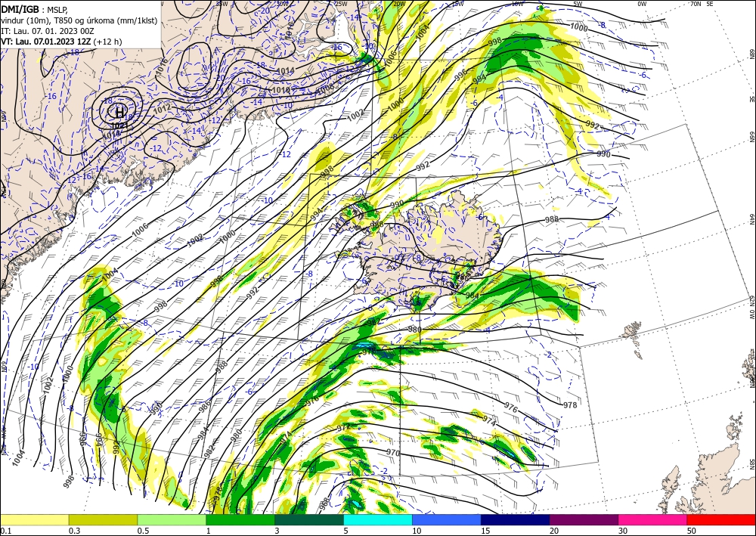This screenshot has width=756, height=536.
Task: Click the '968' isobar label
Action: coord(325,505)
